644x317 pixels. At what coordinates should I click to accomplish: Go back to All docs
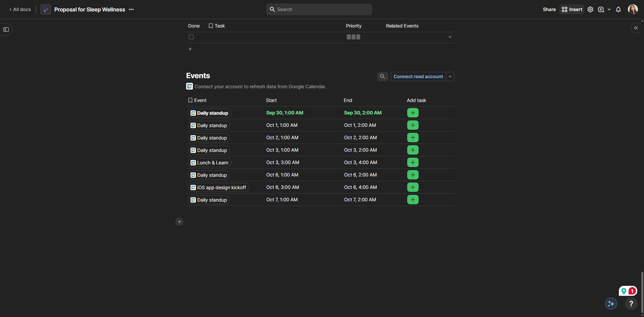tap(20, 9)
